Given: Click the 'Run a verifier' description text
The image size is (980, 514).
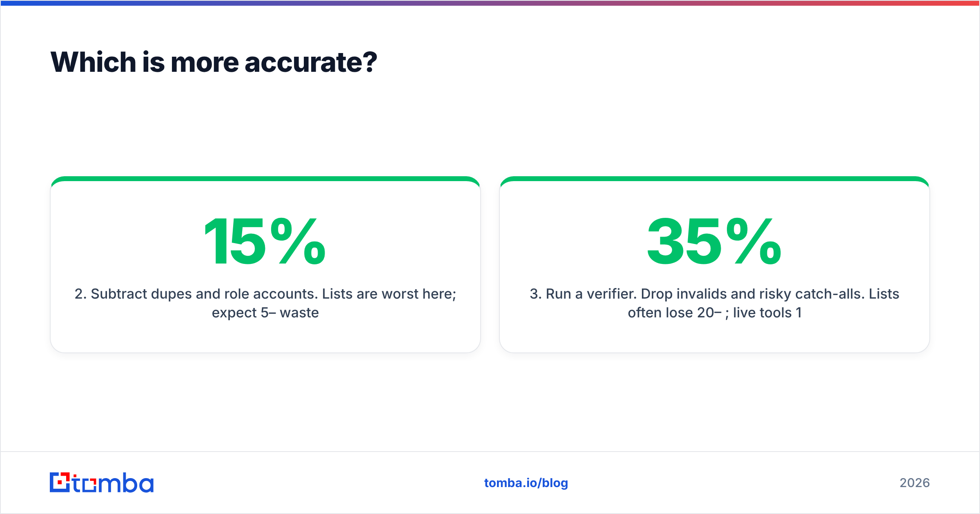Looking at the screenshot, I should coord(714,303).
